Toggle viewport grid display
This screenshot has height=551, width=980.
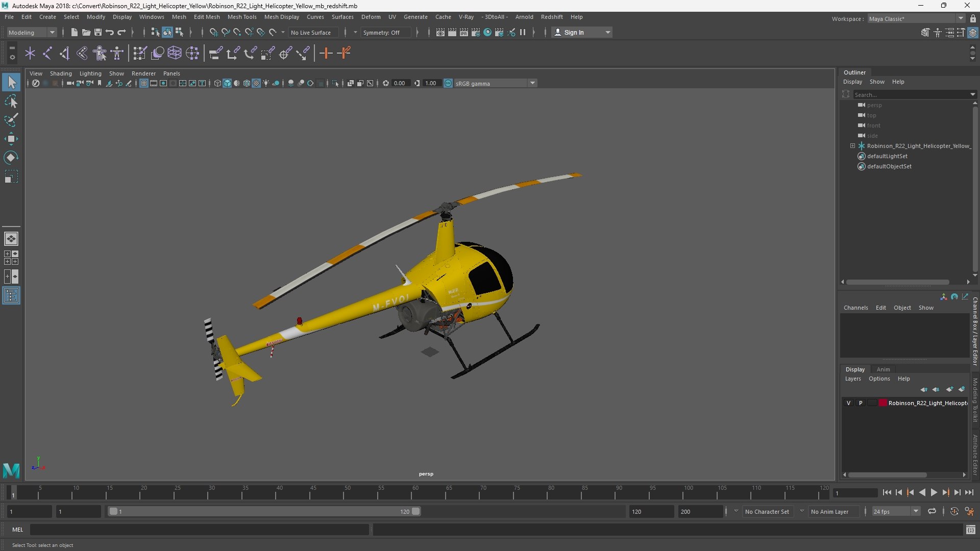tap(144, 83)
